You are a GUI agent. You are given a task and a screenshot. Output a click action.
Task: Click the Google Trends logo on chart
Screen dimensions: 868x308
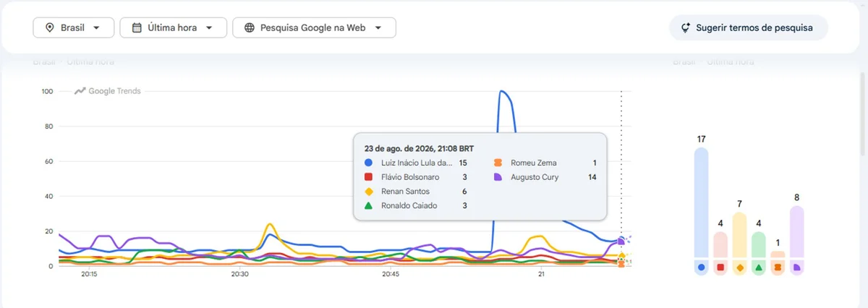(x=108, y=91)
